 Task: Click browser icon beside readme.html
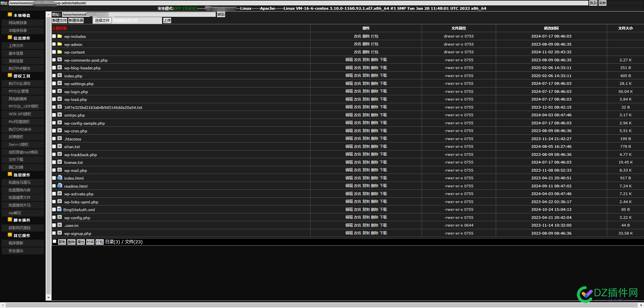coord(60,186)
